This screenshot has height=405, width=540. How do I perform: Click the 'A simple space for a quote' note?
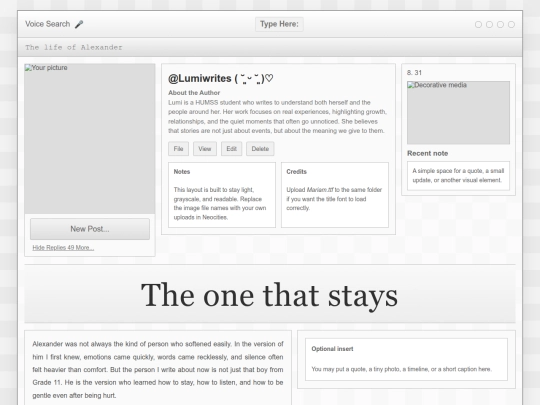click(458, 176)
